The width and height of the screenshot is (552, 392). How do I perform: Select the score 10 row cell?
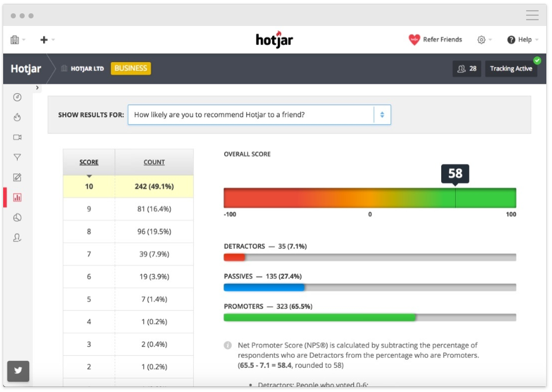(89, 186)
